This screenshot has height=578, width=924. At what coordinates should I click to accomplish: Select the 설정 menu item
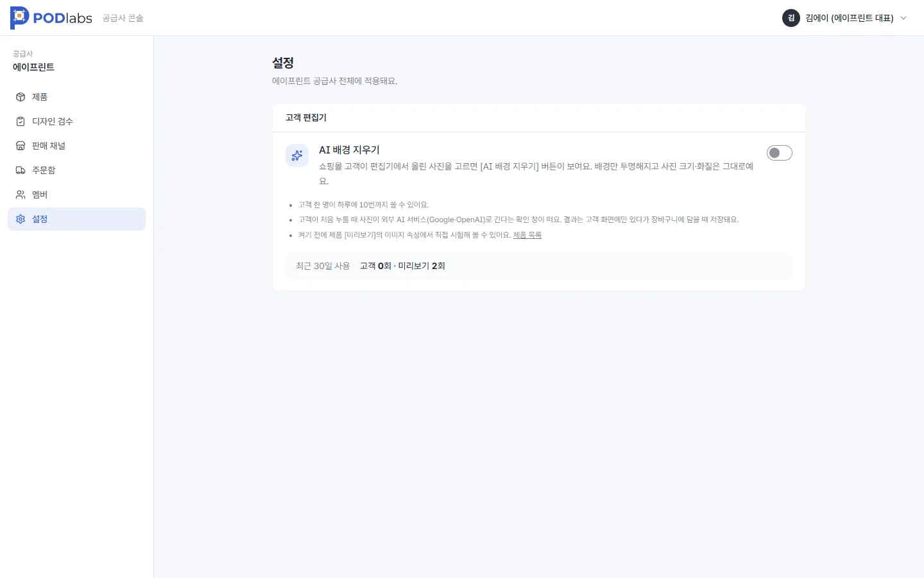pos(77,219)
